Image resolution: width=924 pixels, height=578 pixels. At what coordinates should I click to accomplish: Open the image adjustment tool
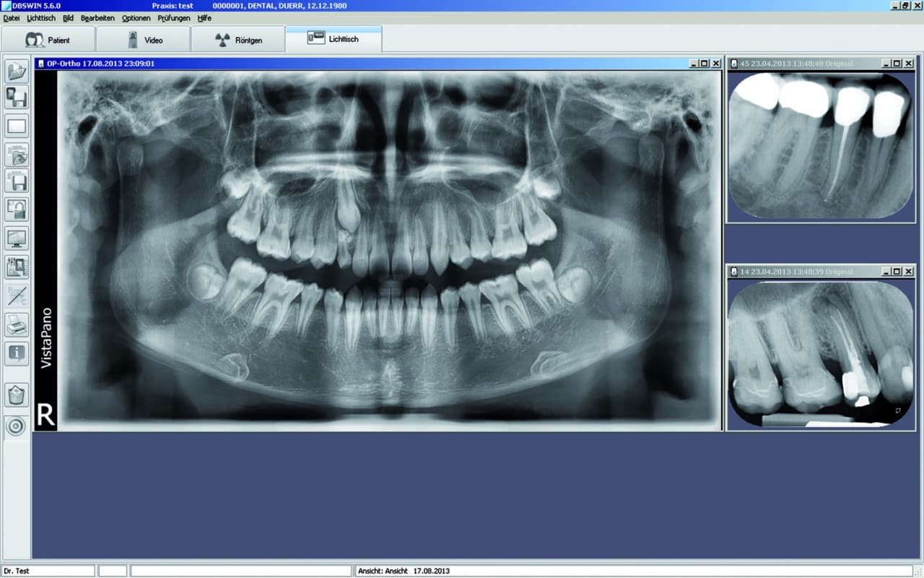[17, 267]
